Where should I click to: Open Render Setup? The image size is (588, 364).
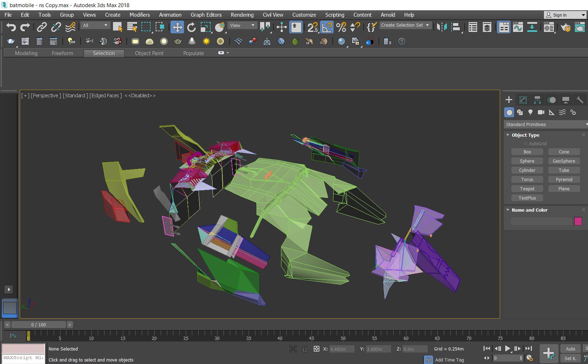[566, 27]
